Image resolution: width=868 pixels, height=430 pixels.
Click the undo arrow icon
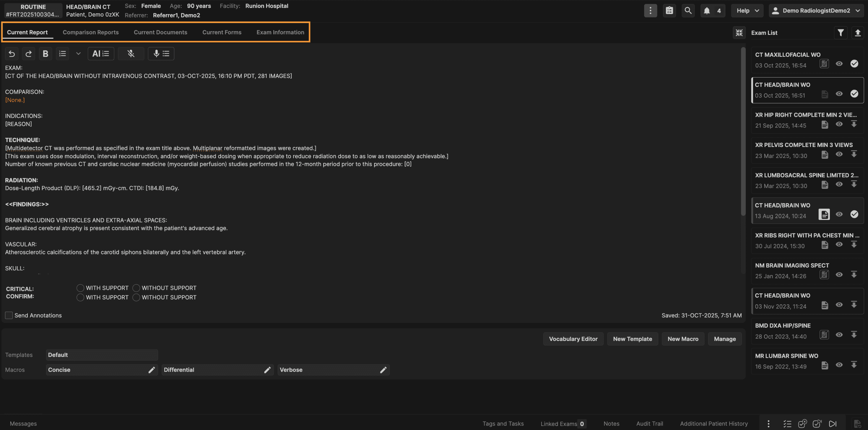(12, 54)
